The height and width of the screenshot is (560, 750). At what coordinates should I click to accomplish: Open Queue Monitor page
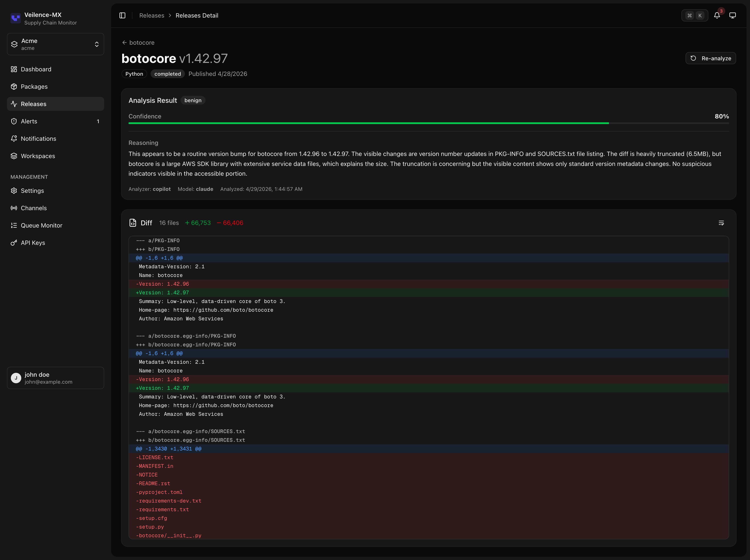click(x=56, y=225)
